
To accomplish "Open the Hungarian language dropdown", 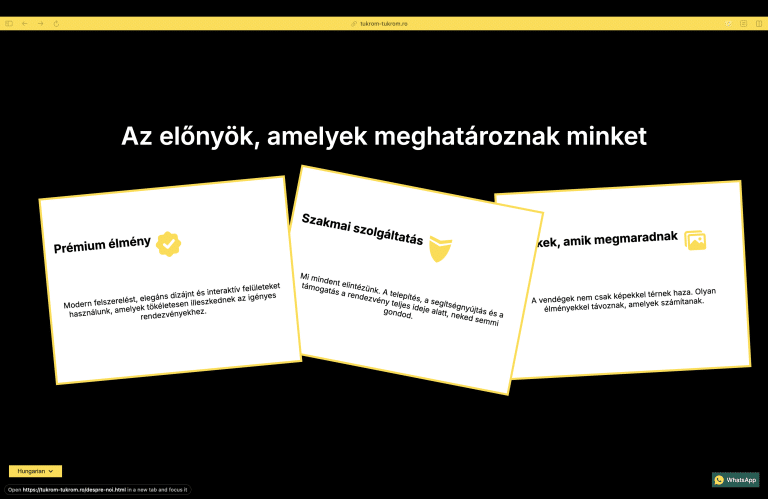I will tap(35, 471).
